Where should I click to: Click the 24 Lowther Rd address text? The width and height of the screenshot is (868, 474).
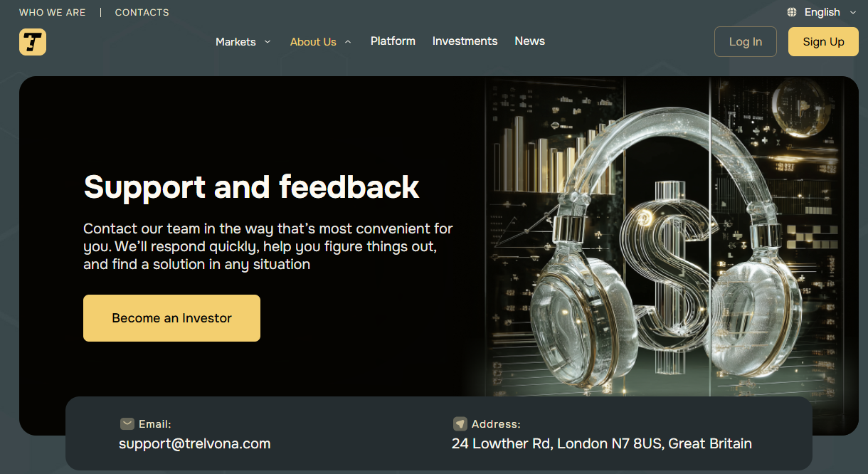(x=602, y=444)
